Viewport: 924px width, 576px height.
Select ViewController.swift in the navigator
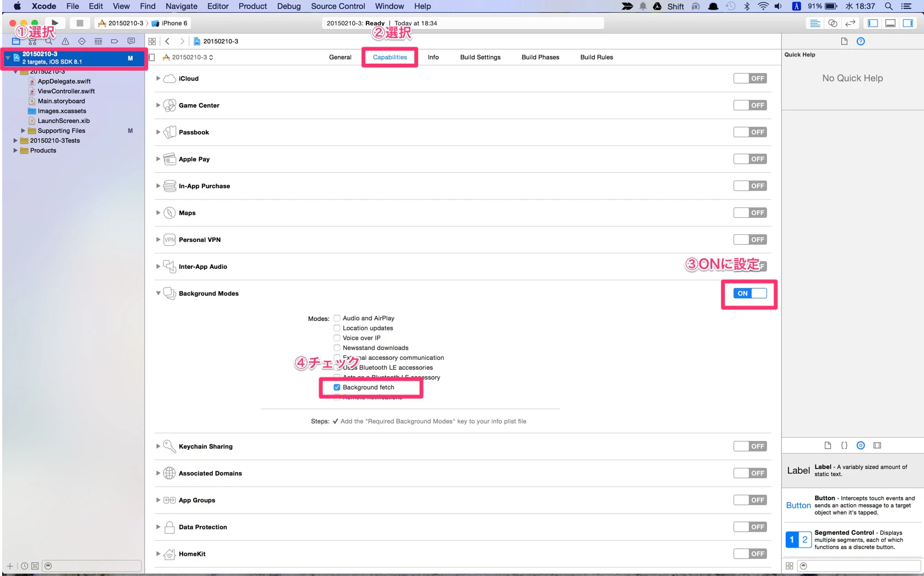66,91
